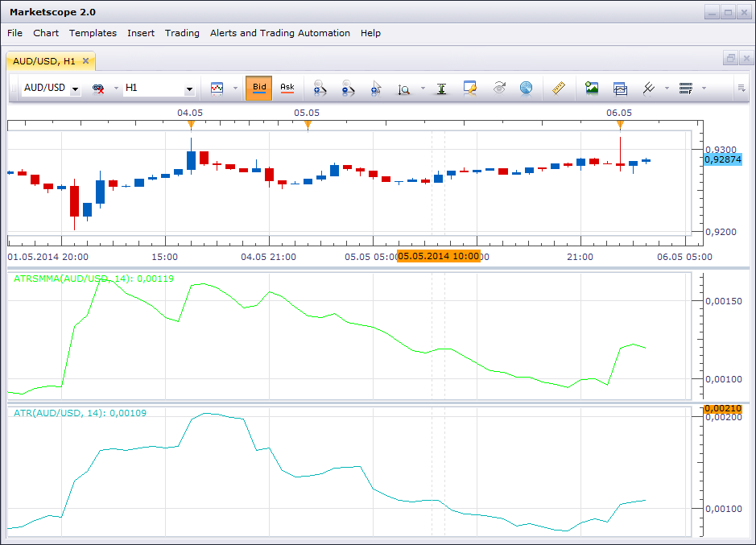Open the Templates menu
756x545 pixels.
[x=93, y=33]
